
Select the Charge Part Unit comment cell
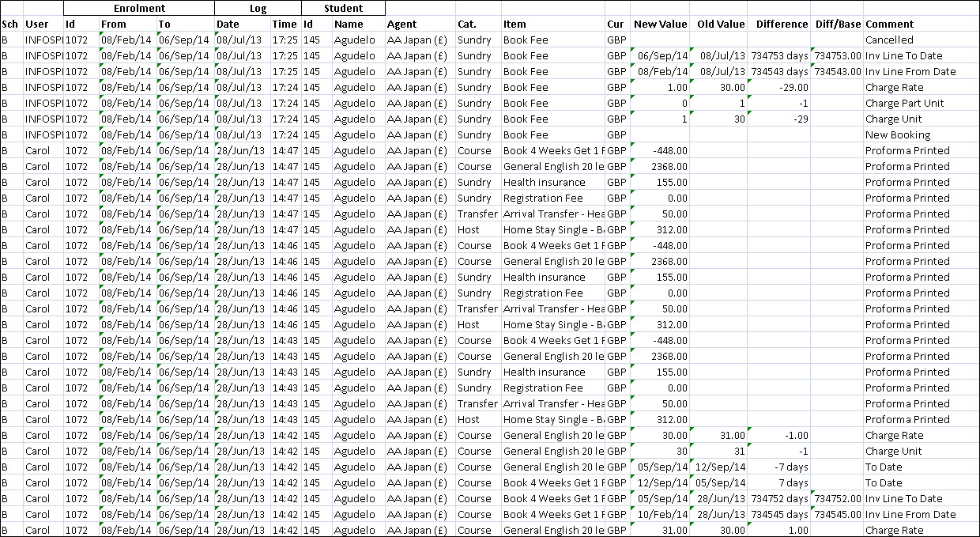coord(904,103)
